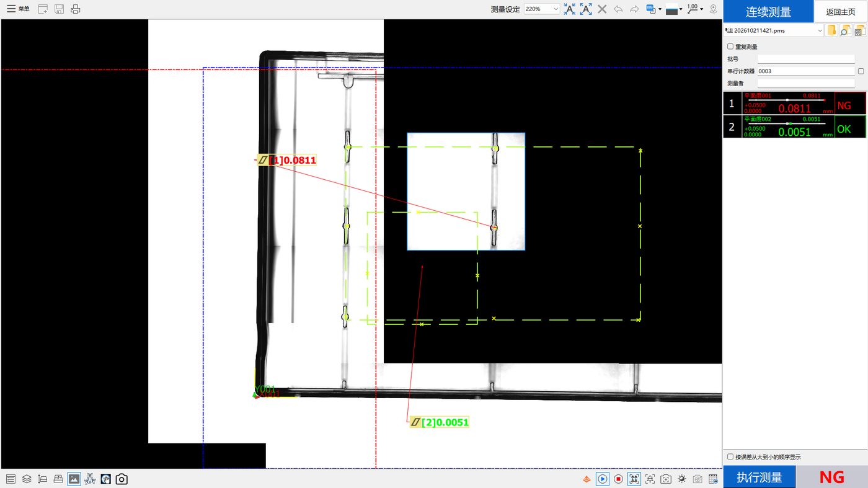Open the 202610211421.pms file dropdown
The image size is (868, 488).
pyautogui.click(x=774, y=30)
